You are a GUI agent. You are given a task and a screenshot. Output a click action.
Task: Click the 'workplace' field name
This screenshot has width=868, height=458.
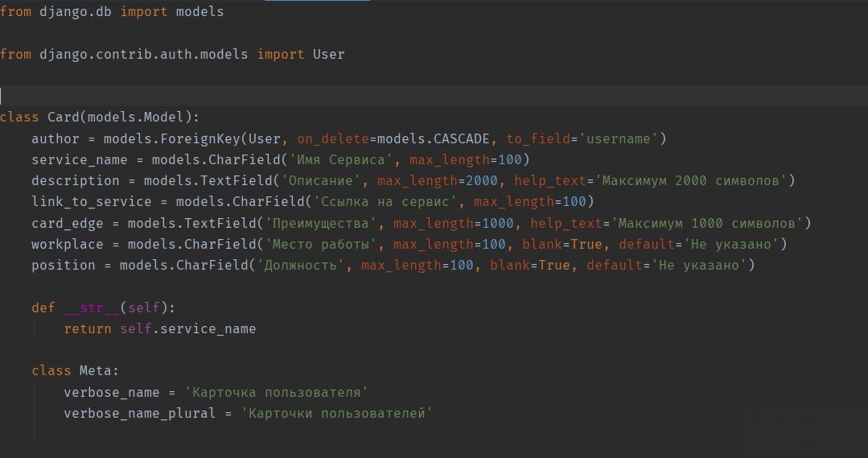(68, 245)
